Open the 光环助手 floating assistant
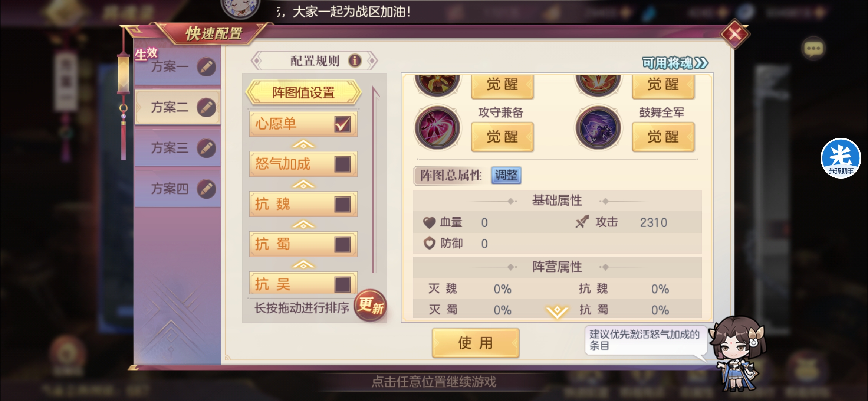Viewport: 868px width, 401px height. pos(841,158)
